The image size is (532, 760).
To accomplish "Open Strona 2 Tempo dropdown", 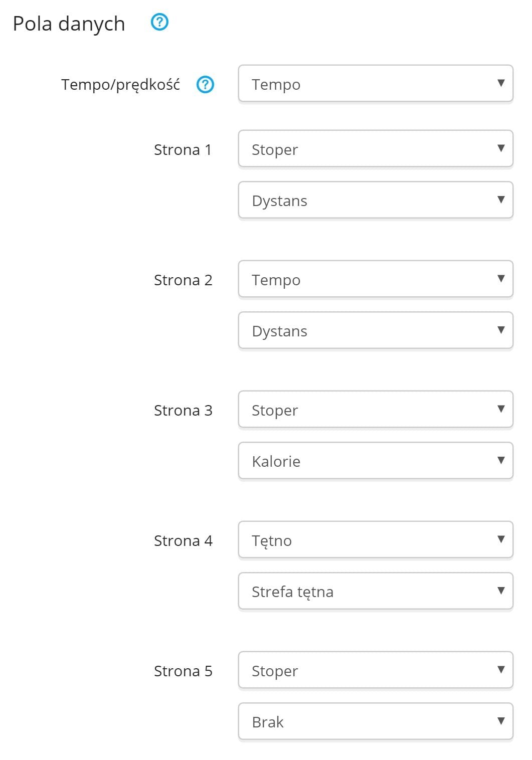I will pos(376,279).
